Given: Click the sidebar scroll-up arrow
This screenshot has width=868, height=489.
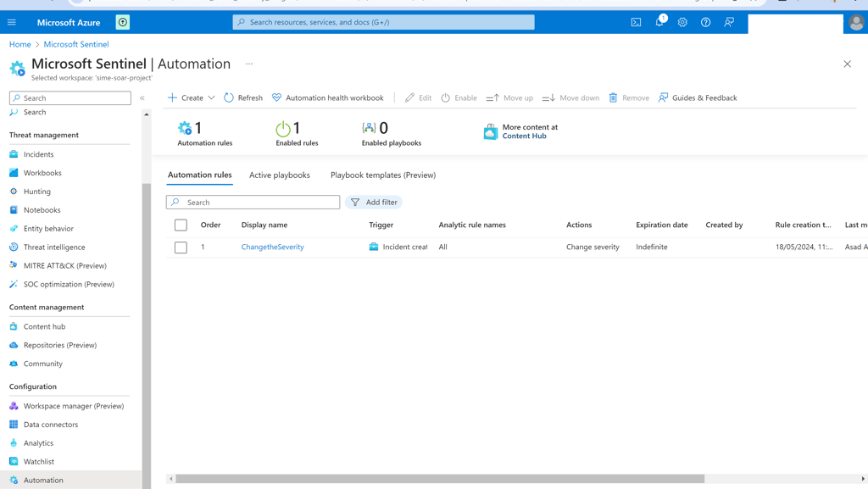Looking at the screenshot, I should click(146, 114).
